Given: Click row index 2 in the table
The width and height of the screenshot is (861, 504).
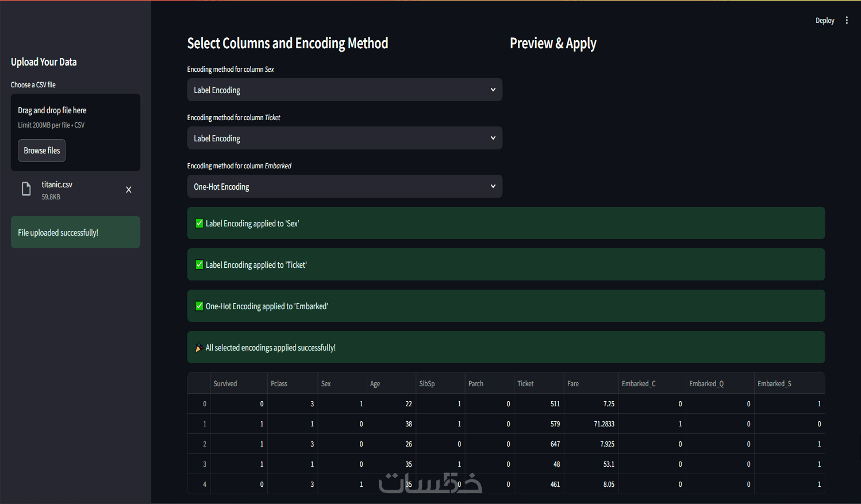Looking at the screenshot, I should [x=204, y=444].
